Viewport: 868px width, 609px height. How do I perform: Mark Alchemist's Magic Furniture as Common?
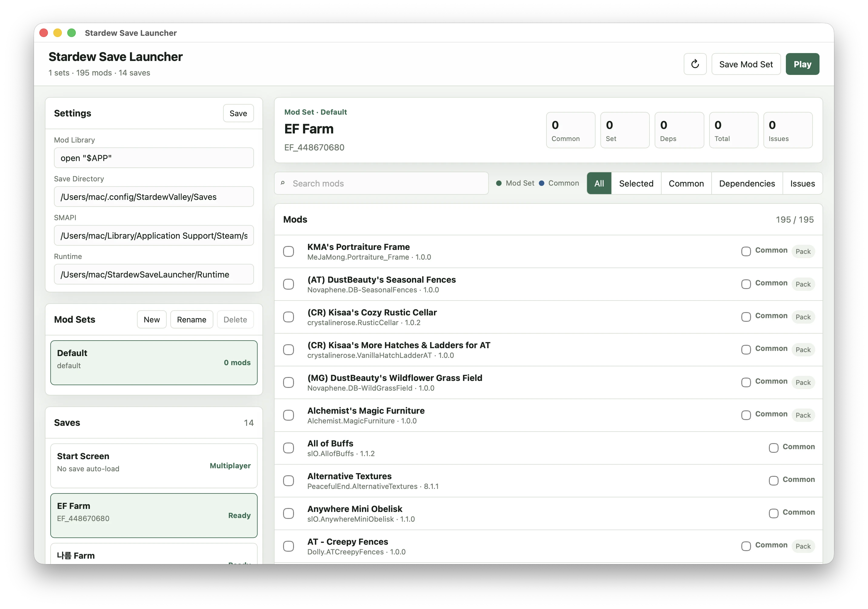746,415
